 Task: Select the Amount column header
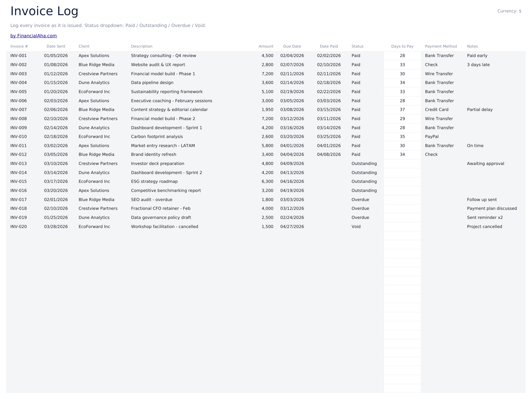(266, 46)
